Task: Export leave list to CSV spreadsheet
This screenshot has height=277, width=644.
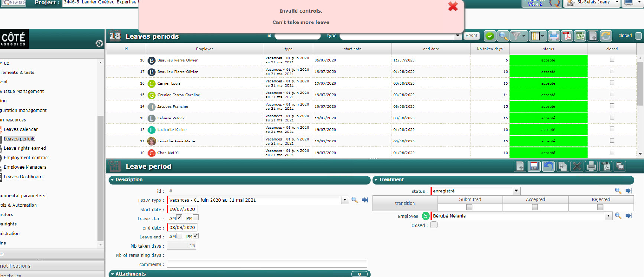Action: 580,36
